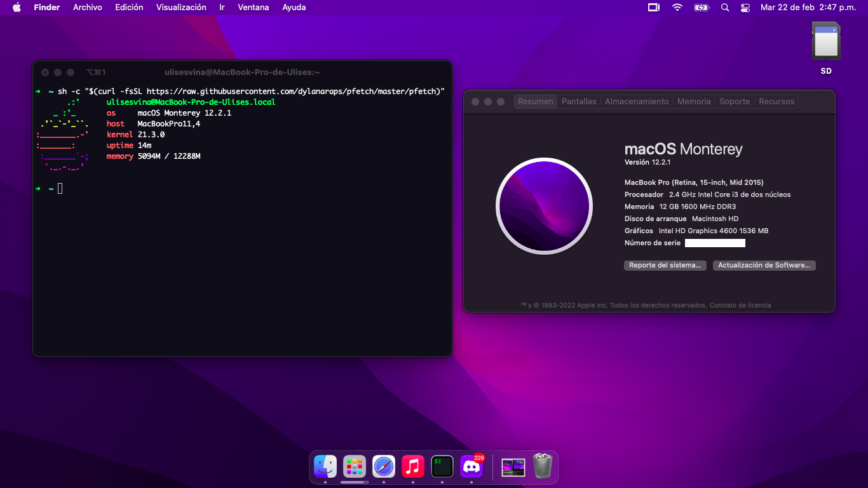This screenshot has width=868, height=488.
Task: Switch to the Soporte tab
Action: [x=735, y=102]
